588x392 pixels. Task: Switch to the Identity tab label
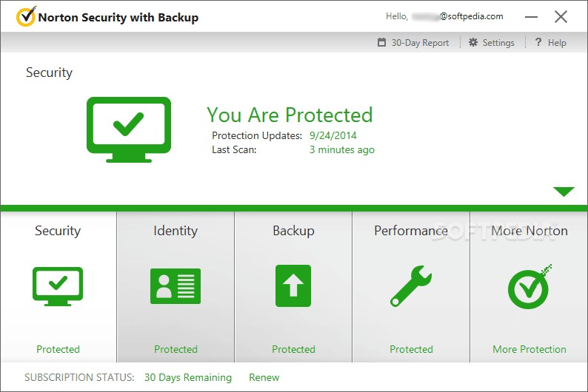tap(176, 231)
